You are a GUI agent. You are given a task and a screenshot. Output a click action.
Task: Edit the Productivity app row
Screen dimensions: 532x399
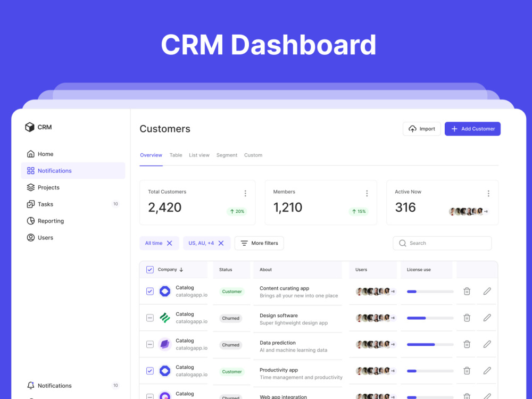[487, 370]
